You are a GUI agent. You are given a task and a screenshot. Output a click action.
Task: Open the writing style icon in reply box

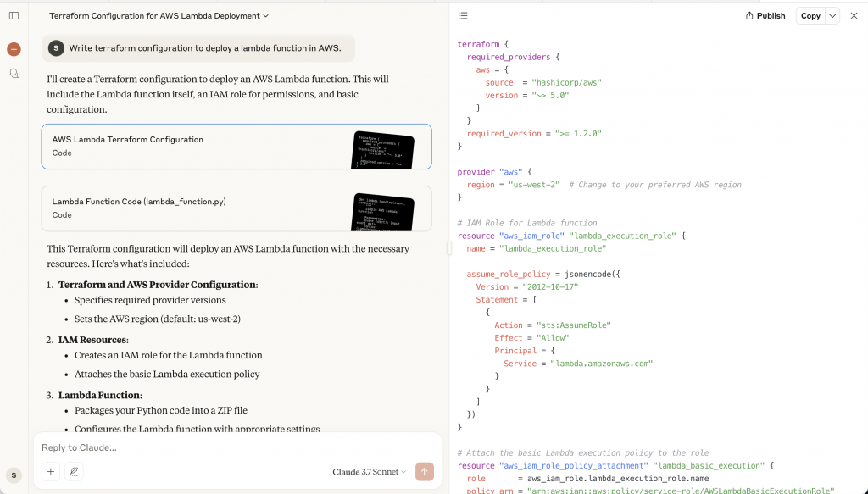click(74, 472)
